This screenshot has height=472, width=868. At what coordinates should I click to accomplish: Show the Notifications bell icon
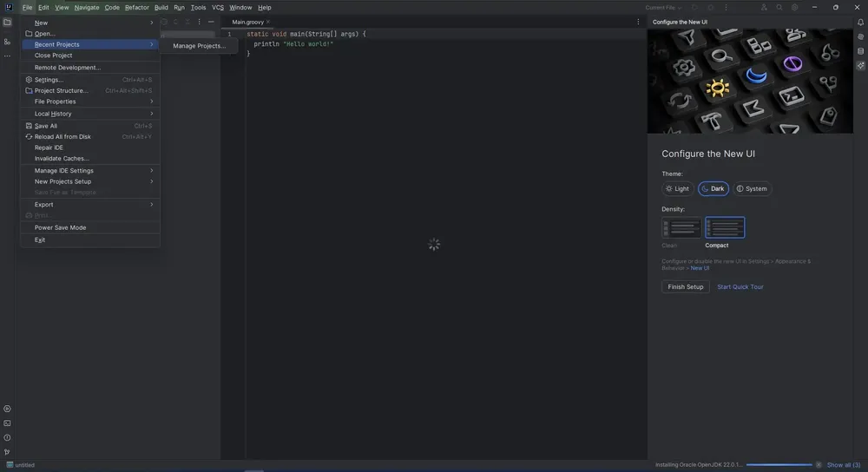(x=860, y=23)
